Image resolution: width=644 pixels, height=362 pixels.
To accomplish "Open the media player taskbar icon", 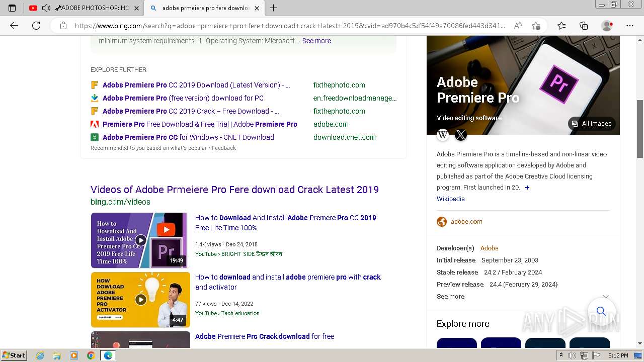I will (74, 355).
